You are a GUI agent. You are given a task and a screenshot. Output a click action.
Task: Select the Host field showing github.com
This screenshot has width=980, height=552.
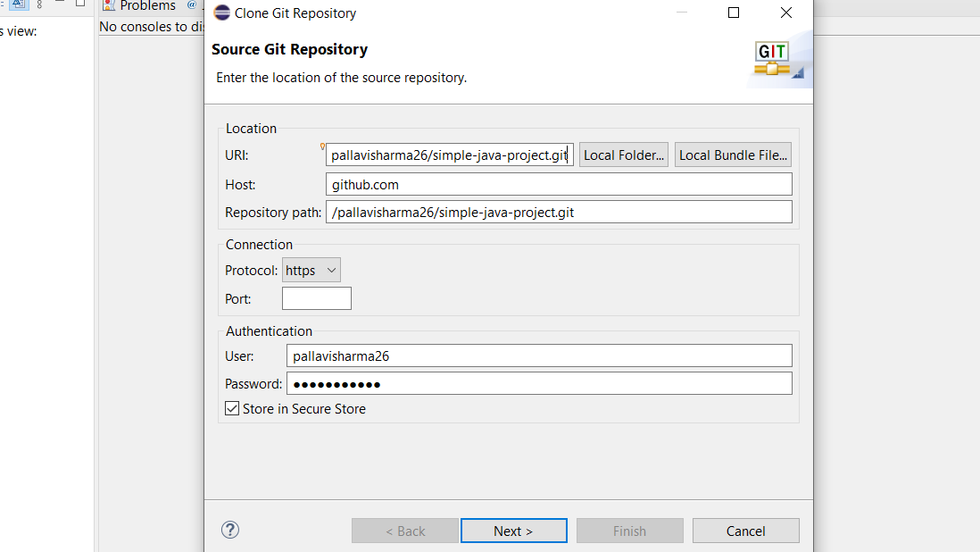[558, 183]
